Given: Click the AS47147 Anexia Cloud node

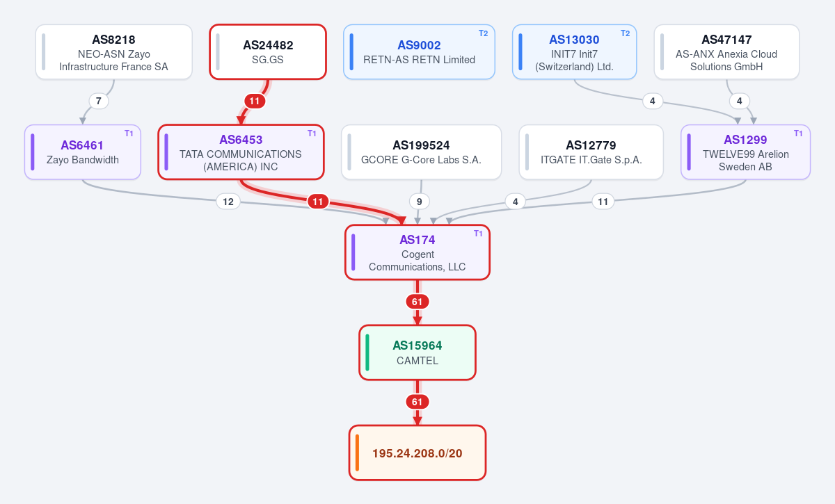Looking at the screenshot, I should (x=726, y=52).
